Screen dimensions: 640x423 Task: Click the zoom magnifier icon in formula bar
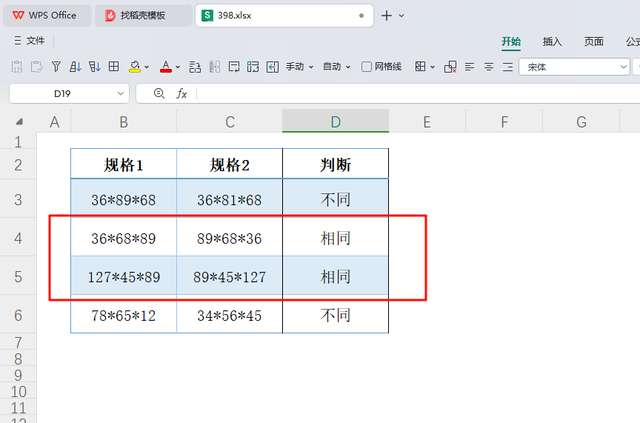click(159, 94)
